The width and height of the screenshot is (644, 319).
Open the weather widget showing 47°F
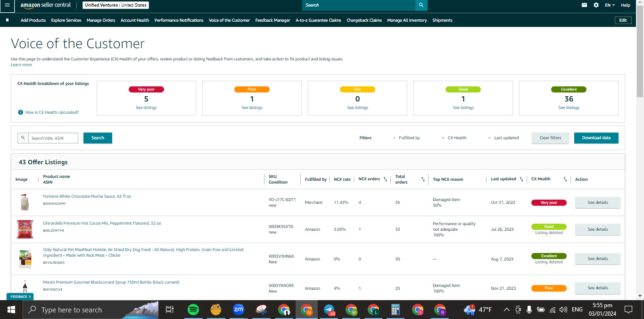click(x=478, y=310)
